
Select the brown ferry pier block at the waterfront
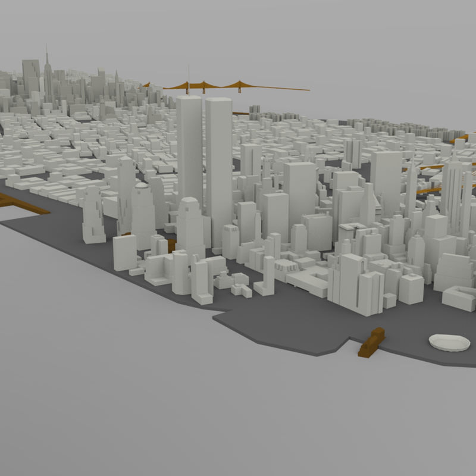[x=371, y=343]
